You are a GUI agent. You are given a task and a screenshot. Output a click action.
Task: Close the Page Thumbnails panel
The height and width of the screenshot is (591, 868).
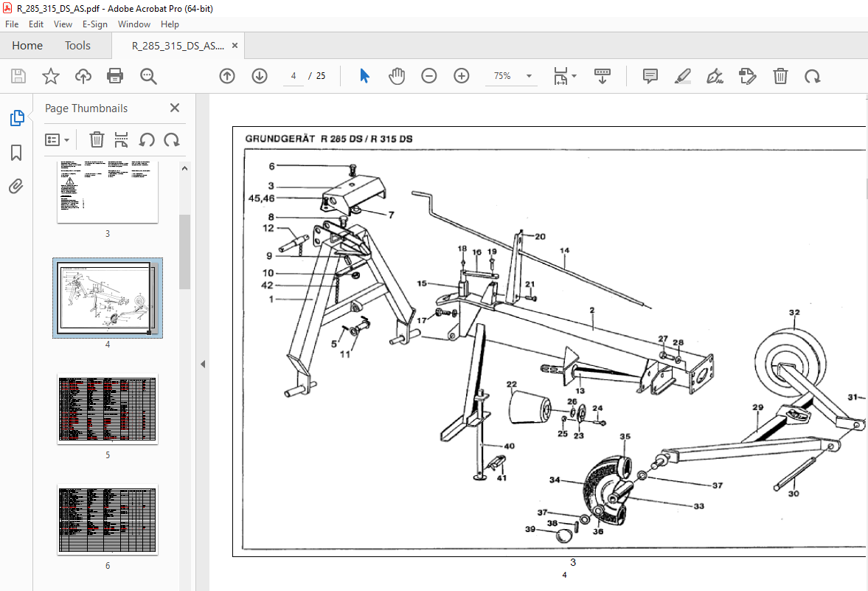(x=174, y=108)
